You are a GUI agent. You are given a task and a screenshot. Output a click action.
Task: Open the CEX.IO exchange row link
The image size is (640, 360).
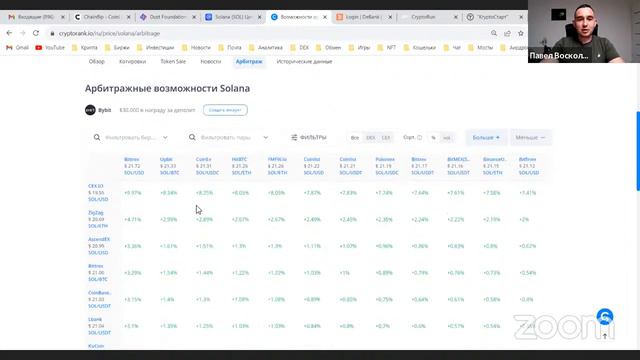[x=96, y=186]
